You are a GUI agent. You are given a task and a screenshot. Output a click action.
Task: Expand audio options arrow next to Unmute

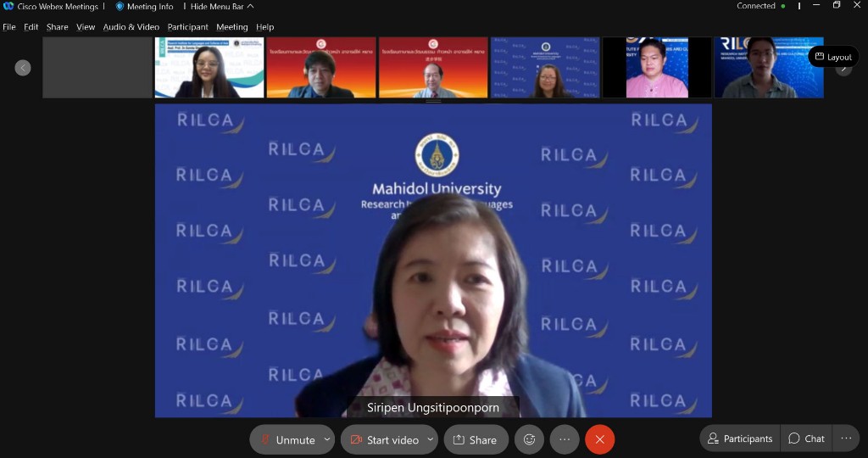point(327,439)
